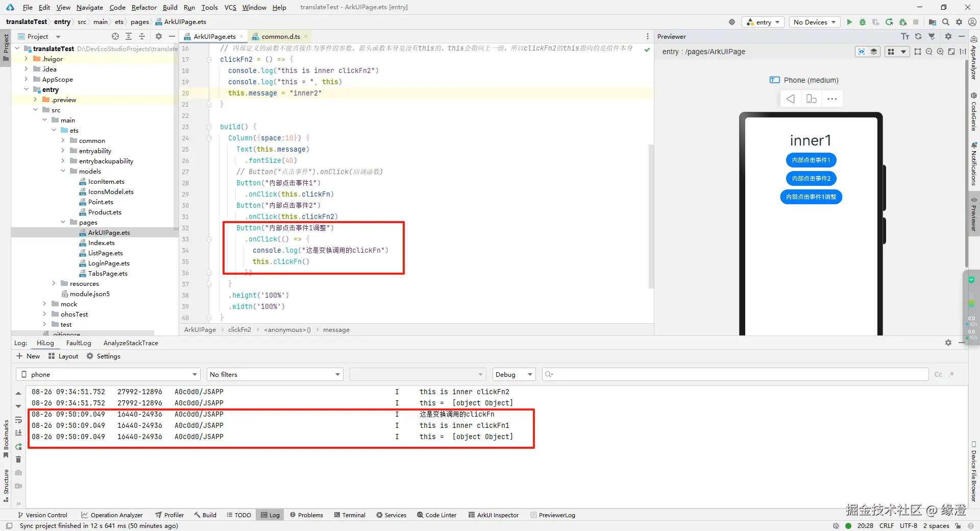Zoom in the preview
This screenshot has width=980, height=531.
(x=940, y=52)
